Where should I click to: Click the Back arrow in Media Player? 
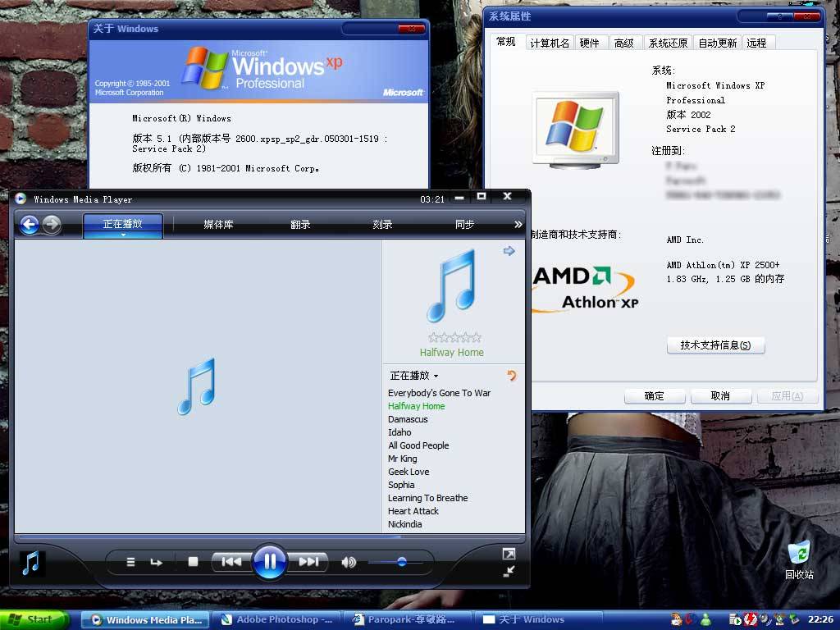coord(30,225)
